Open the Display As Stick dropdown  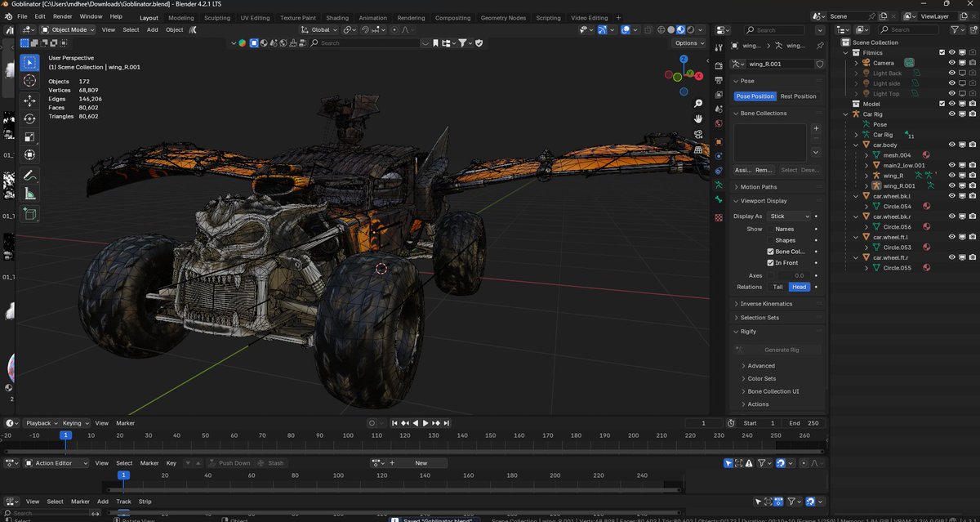(x=787, y=216)
